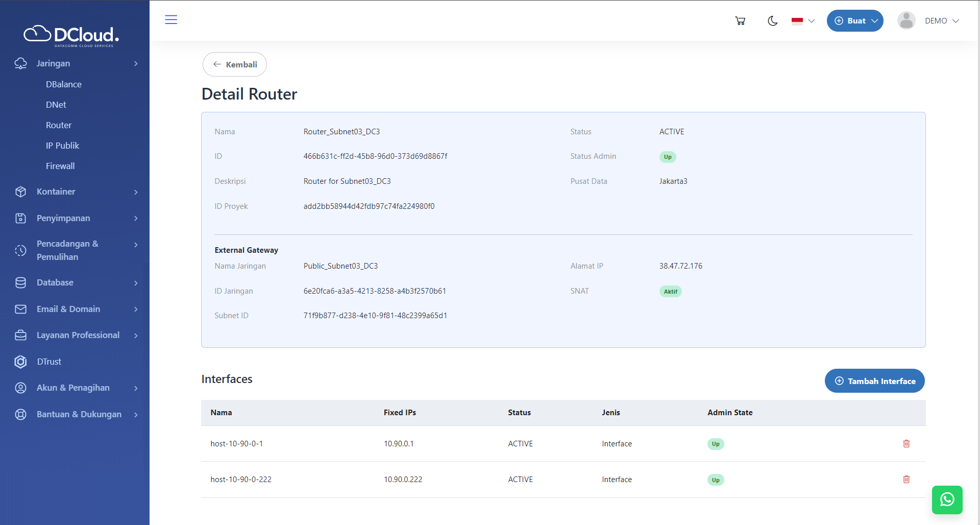This screenshot has width=980, height=525.
Task: Open the Buat creation dropdown button
Action: point(855,20)
